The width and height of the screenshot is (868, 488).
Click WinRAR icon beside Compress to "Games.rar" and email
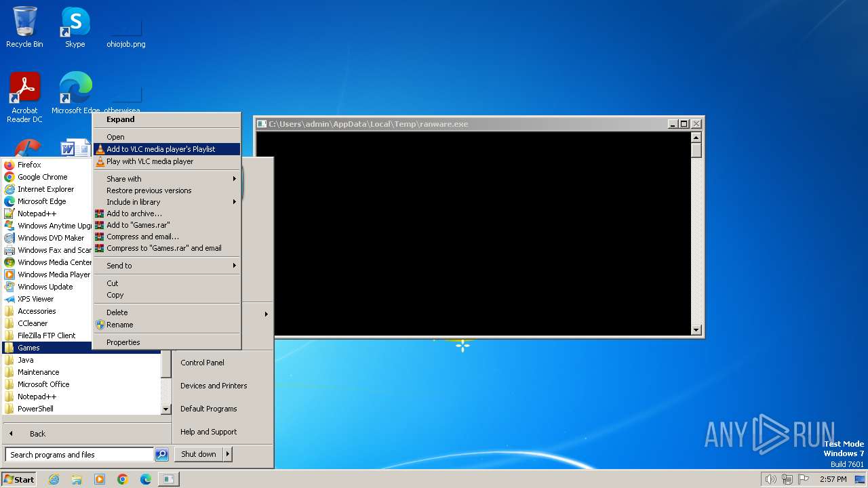coord(100,248)
